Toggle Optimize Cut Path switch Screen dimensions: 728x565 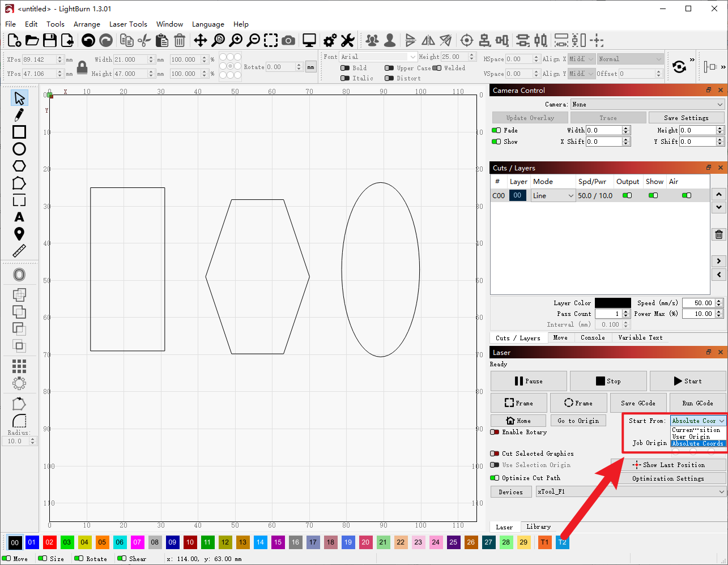click(x=495, y=478)
